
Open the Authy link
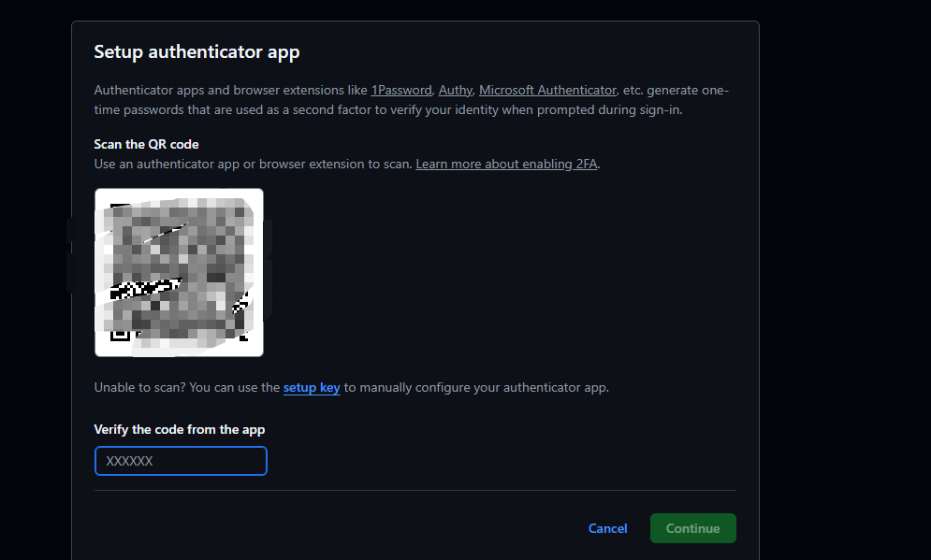[x=456, y=90]
